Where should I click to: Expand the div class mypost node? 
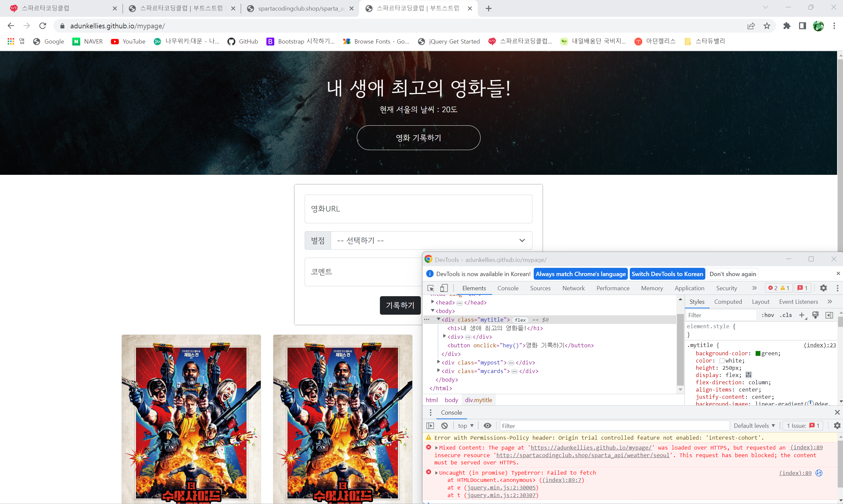coord(439,362)
